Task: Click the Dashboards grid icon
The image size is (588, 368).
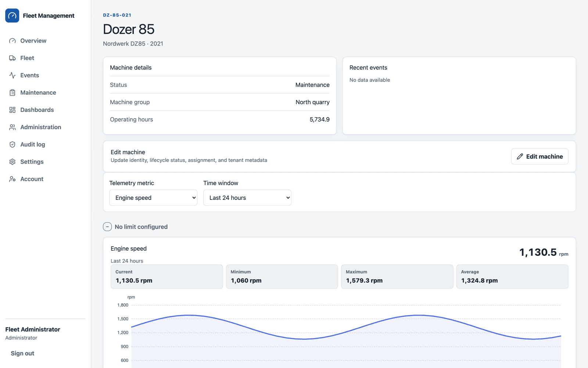Action: click(x=12, y=110)
